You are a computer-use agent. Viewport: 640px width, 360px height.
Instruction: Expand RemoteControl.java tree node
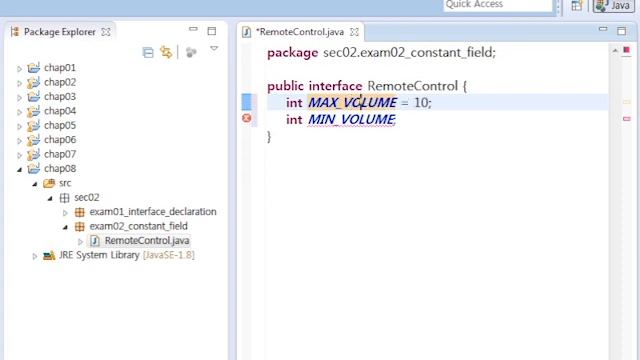pyautogui.click(x=80, y=242)
